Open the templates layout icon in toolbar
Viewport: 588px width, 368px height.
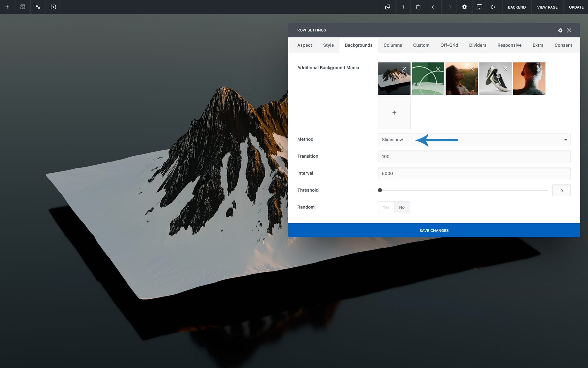[x=23, y=7]
